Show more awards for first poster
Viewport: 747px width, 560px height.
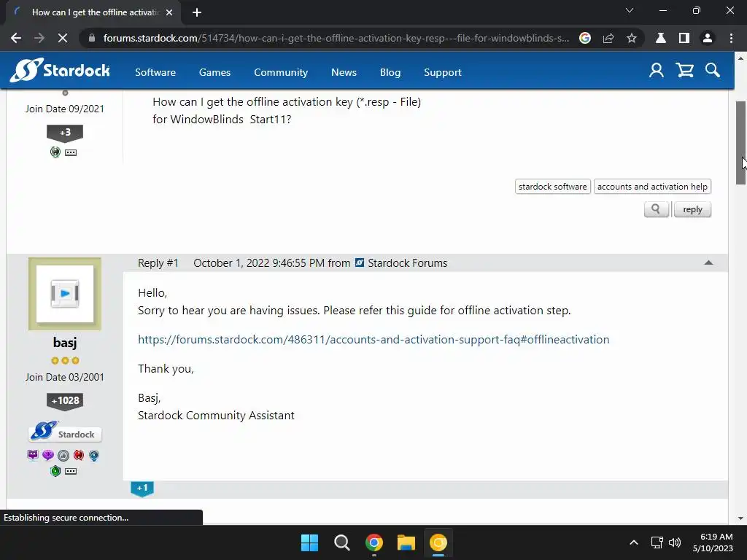click(x=71, y=152)
